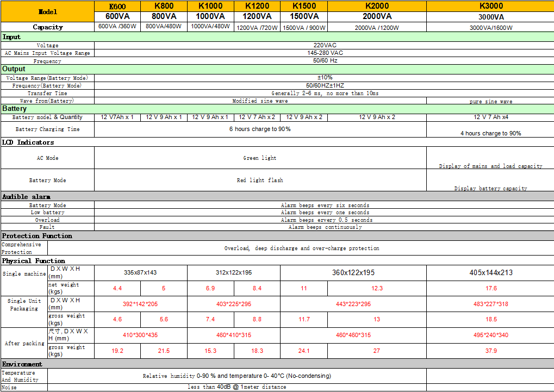Screen dimensions: 554x392
Task: Click the net weight value 4.4
Action: (x=117, y=289)
